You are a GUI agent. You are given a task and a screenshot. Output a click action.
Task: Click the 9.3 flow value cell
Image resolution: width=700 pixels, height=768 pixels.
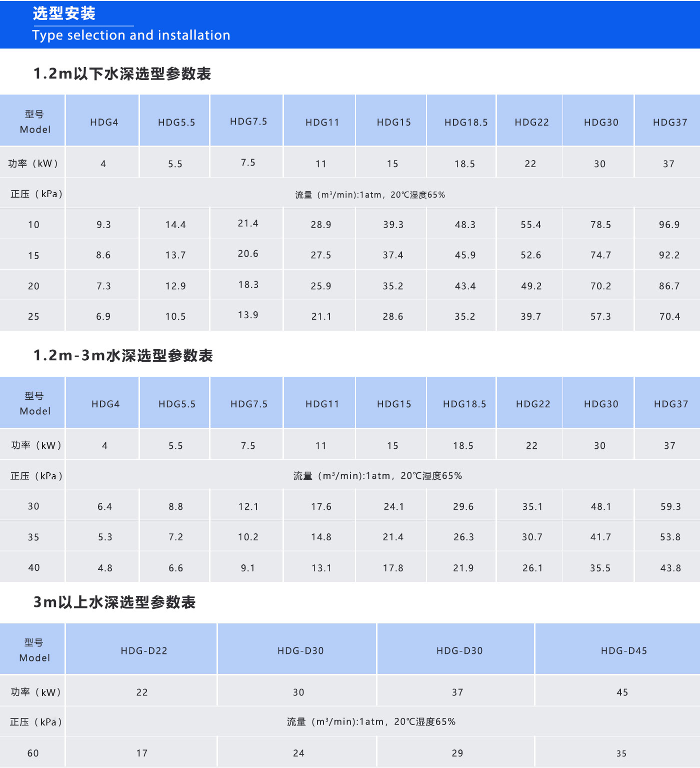pyautogui.click(x=103, y=225)
